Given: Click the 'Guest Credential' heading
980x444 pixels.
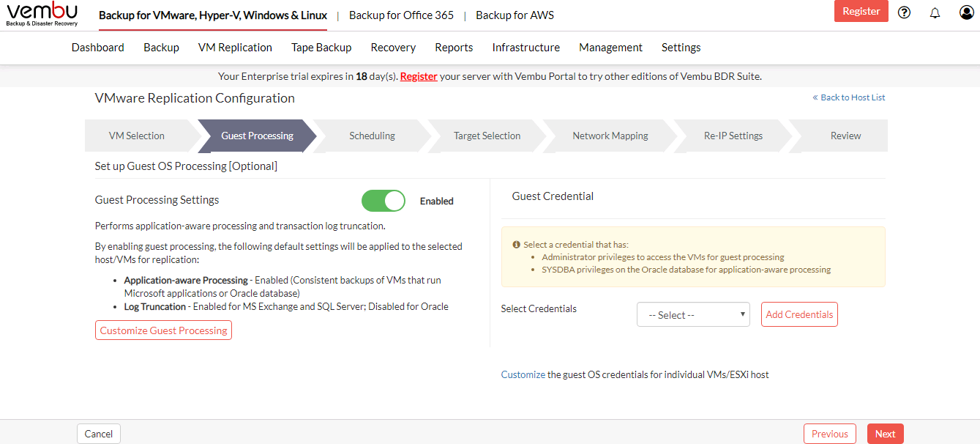Looking at the screenshot, I should point(553,196).
